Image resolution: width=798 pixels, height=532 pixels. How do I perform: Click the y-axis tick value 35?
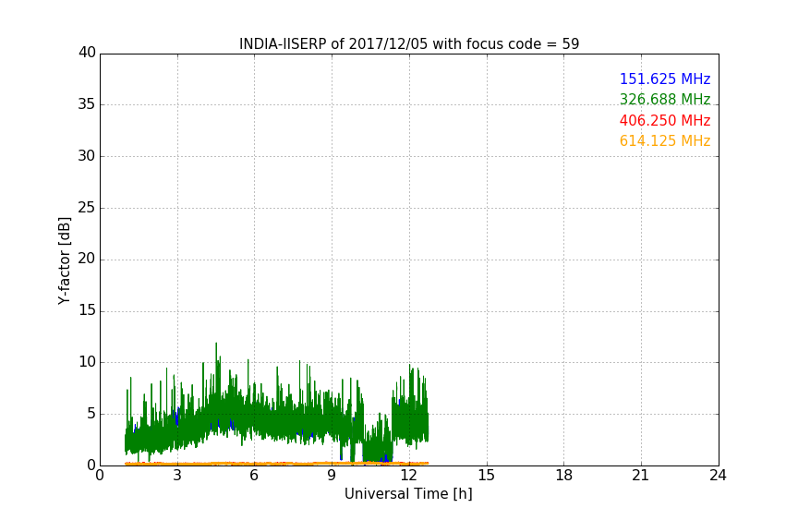[x=87, y=104]
